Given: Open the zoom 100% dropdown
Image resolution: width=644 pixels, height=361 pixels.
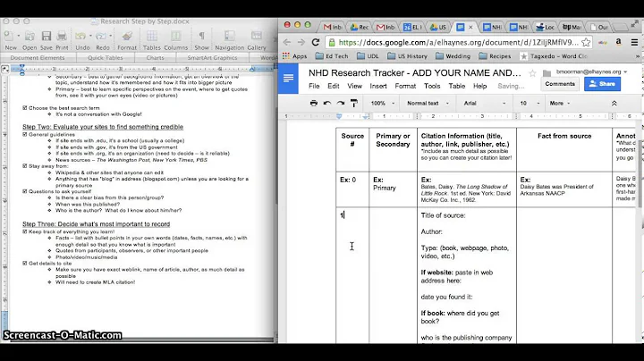Looking at the screenshot, I should point(383,104).
